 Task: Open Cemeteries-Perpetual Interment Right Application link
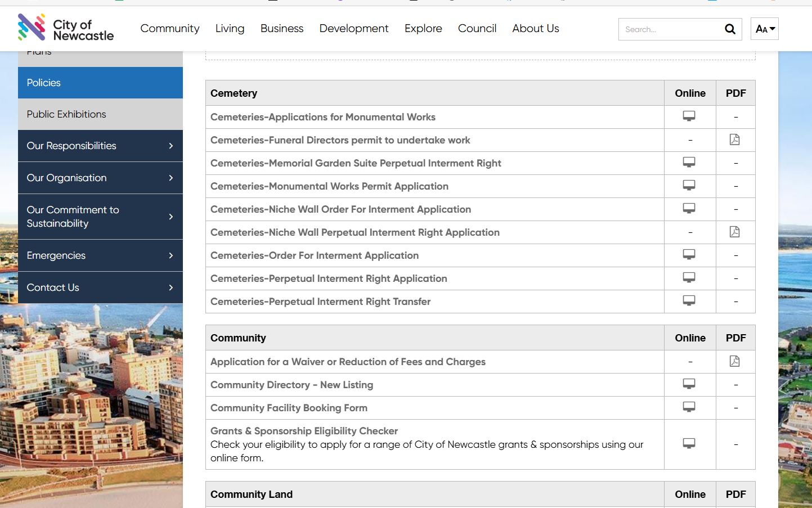329,278
